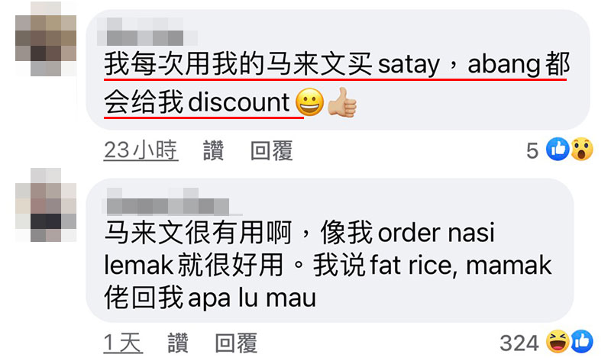Open the second commenter's blurred profile picture

tap(46, 205)
